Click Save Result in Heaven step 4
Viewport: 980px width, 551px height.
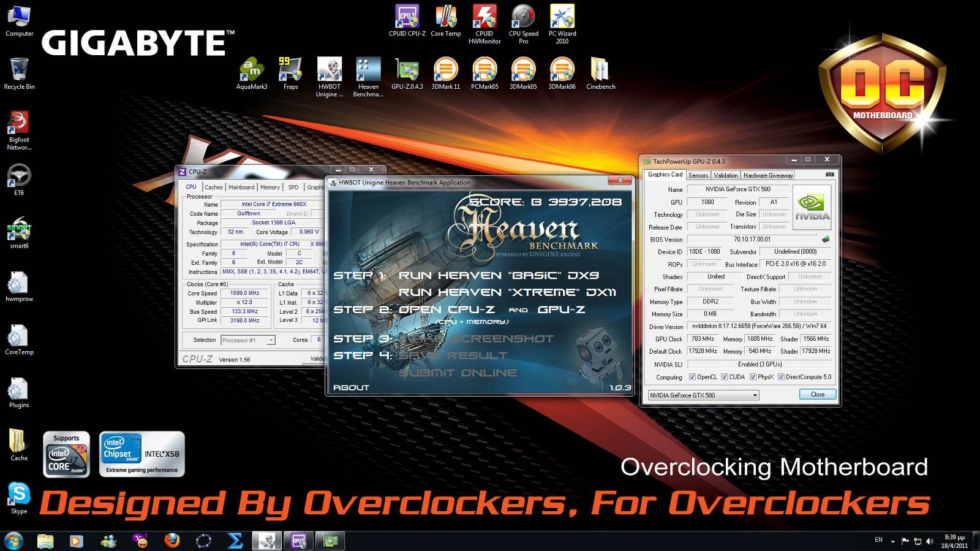[453, 355]
